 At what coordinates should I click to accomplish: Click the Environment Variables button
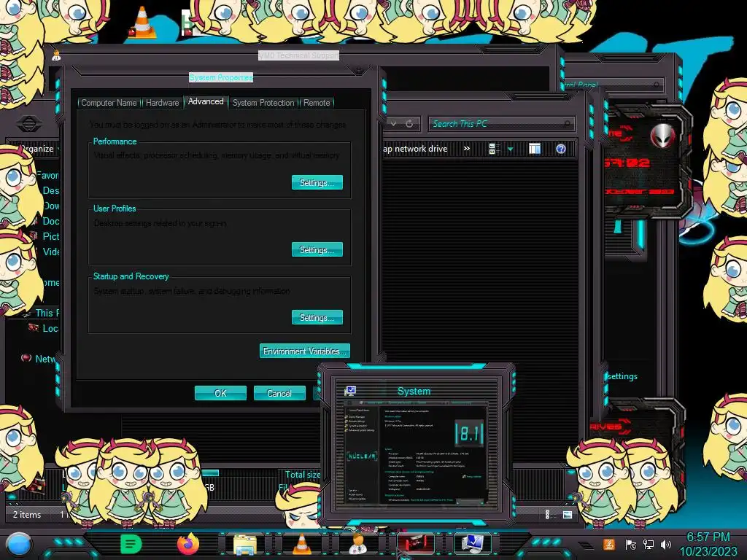305,351
